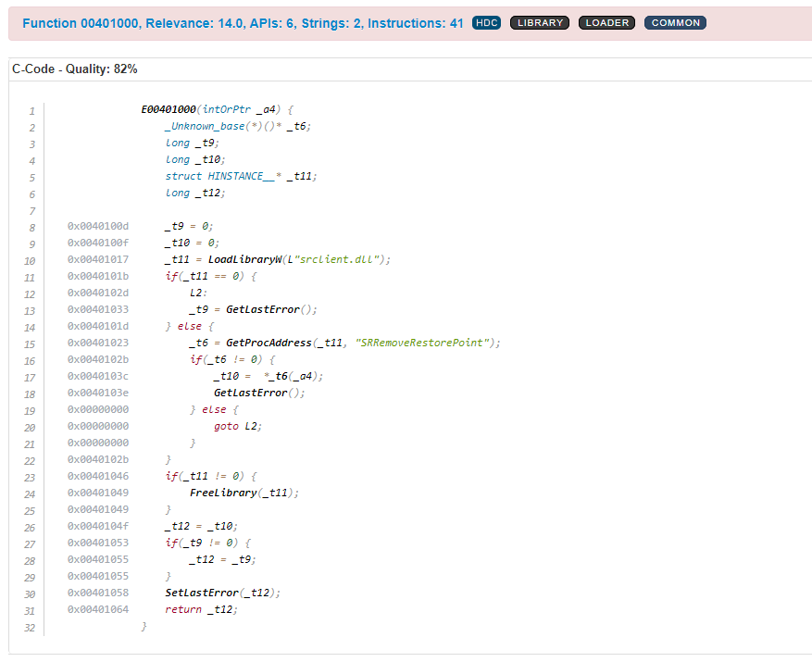The height and width of the screenshot is (662, 812).
Task: Click the FreeLibrary call
Action: coord(223,493)
